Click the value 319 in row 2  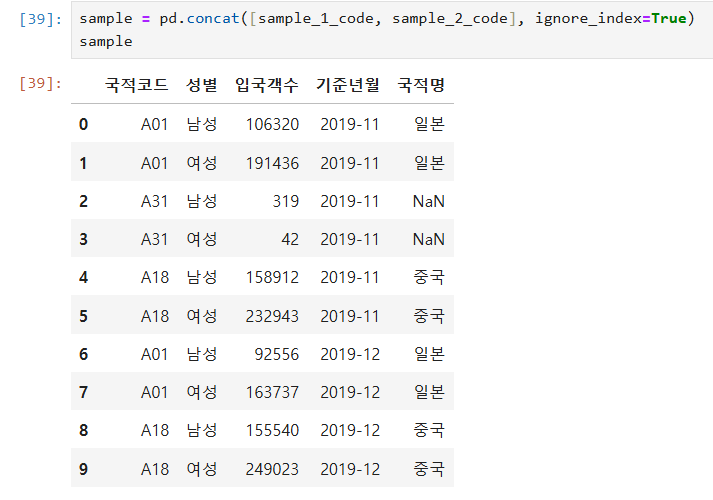click(x=286, y=201)
